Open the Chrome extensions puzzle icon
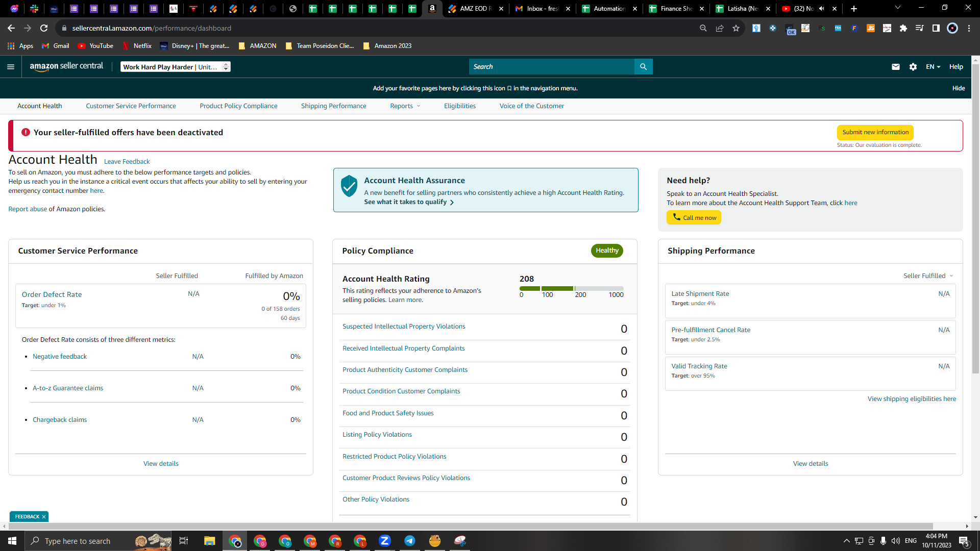The width and height of the screenshot is (980, 551). pos(903,28)
